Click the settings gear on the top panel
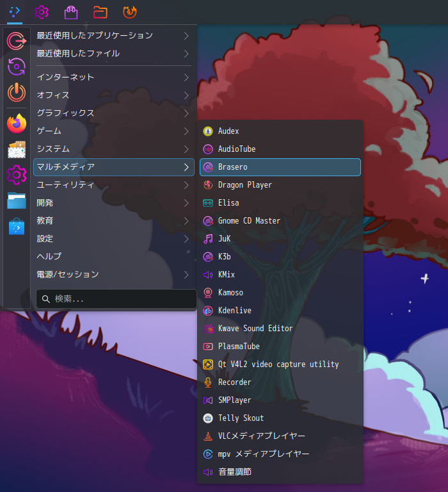Image resolution: width=448 pixels, height=492 pixels. [42, 12]
